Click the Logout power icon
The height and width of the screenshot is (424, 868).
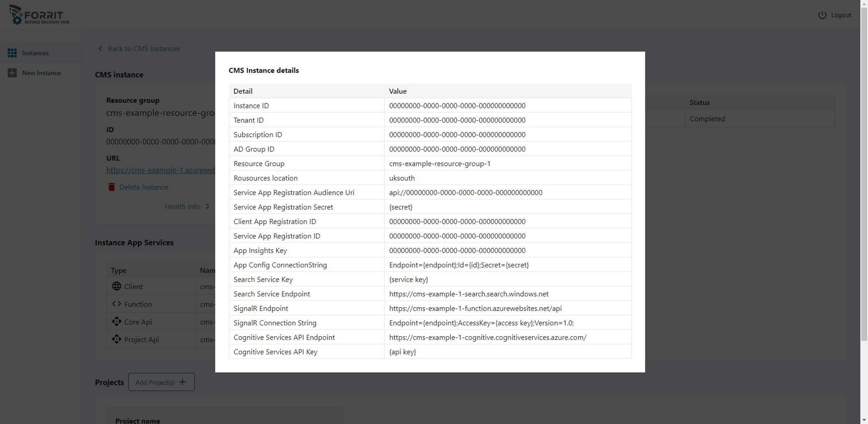coord(822,15)
